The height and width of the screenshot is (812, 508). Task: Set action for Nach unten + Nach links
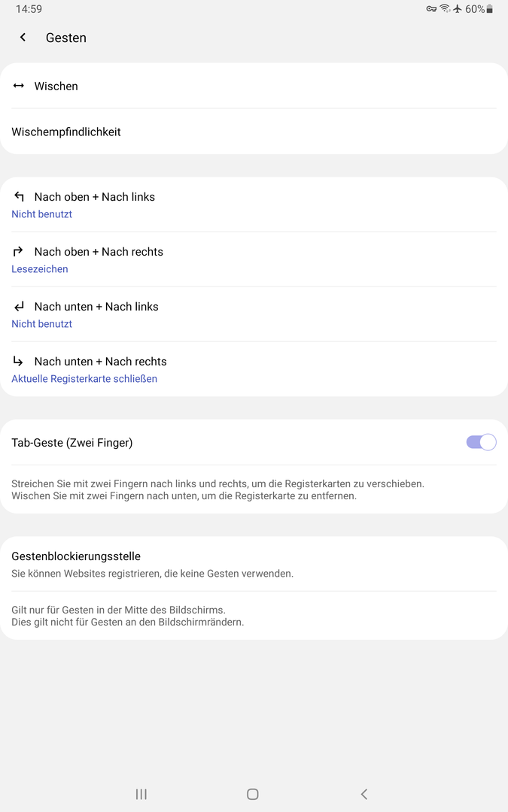tap(254, 314)
